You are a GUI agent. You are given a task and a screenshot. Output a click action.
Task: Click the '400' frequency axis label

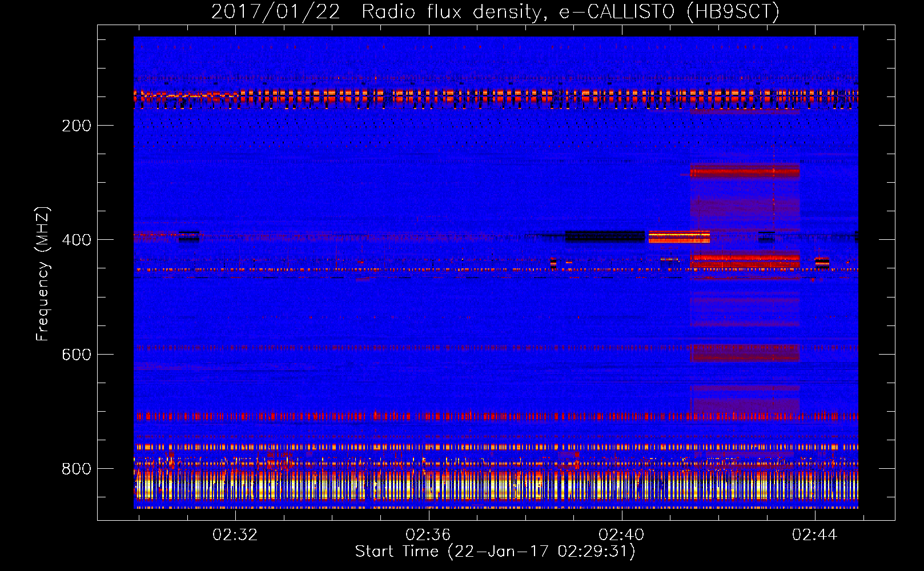pyautogui.click(x=77, y=240)
